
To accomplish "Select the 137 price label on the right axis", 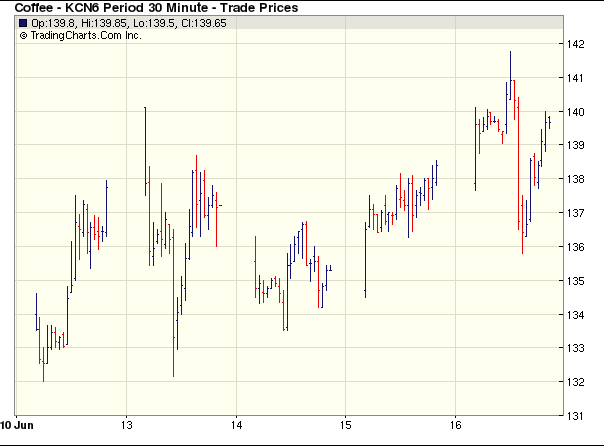I will coord(575,213).
